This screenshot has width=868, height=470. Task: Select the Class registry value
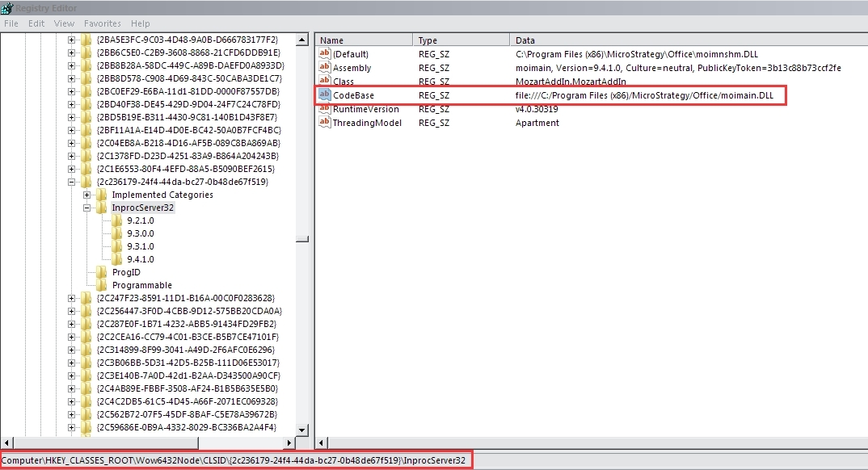(x=343, y=82)
